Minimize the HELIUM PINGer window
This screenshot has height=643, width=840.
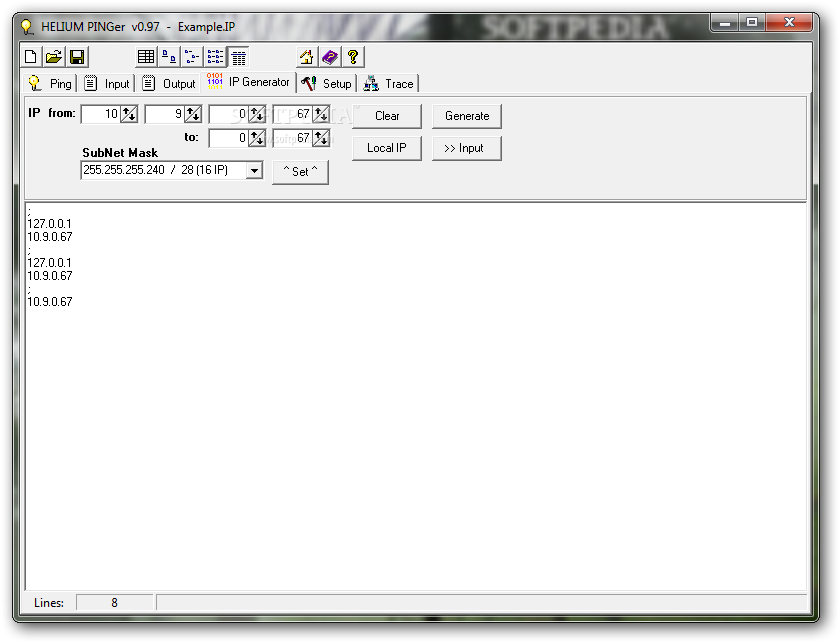coord(725,23)
